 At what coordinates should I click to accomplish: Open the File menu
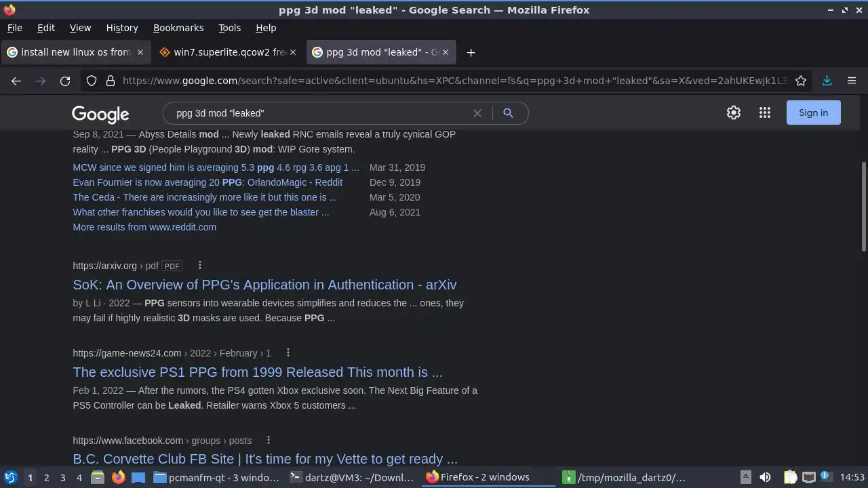point(14,28)
